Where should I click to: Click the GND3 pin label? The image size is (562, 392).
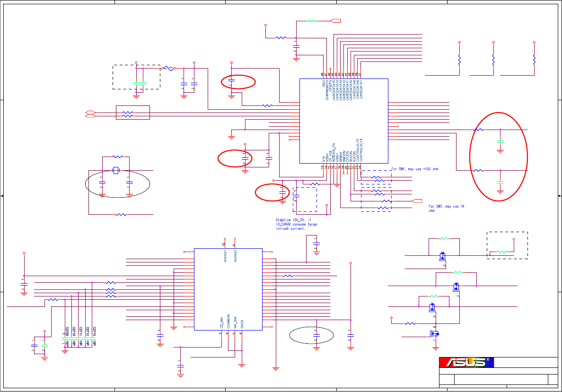point(242,324)
